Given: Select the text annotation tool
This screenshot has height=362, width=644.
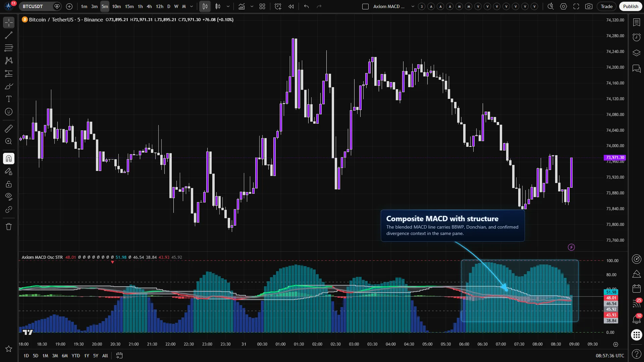Looking at the screenshot, I should (x=9, y=99).
